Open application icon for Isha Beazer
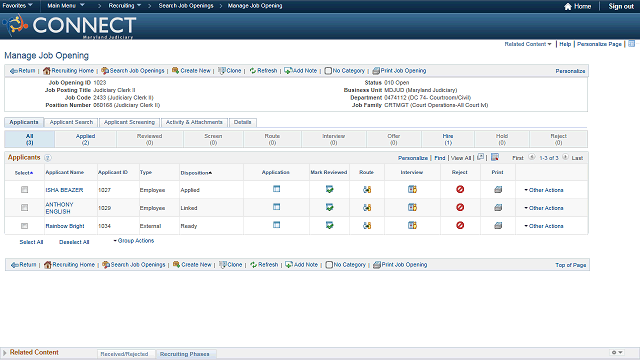The image size is (640, 360). click(276, 189)
